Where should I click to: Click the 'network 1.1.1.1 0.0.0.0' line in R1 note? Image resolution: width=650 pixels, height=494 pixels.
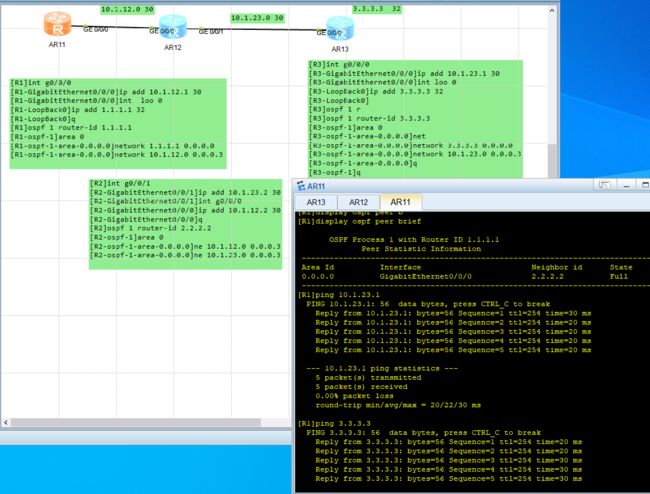pyautogui.click(x=112, y=146)
